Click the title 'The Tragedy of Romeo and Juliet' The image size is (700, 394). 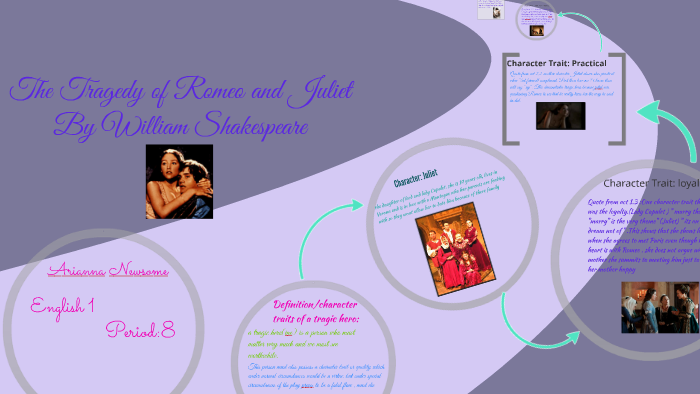182,91
